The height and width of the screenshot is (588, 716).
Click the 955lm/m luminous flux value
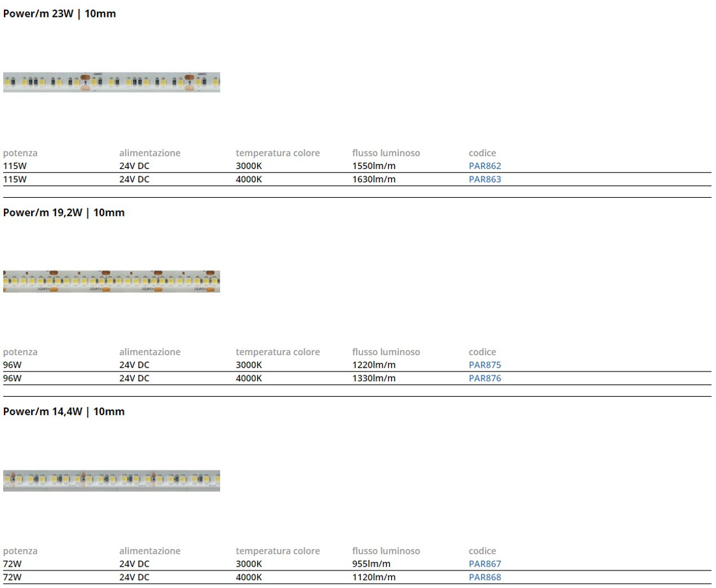[x=371, y=564]
